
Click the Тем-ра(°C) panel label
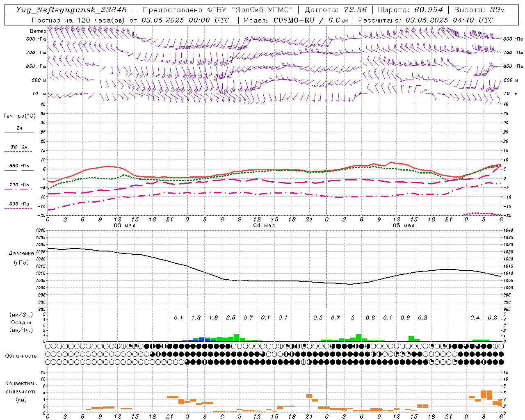point(19,116)
